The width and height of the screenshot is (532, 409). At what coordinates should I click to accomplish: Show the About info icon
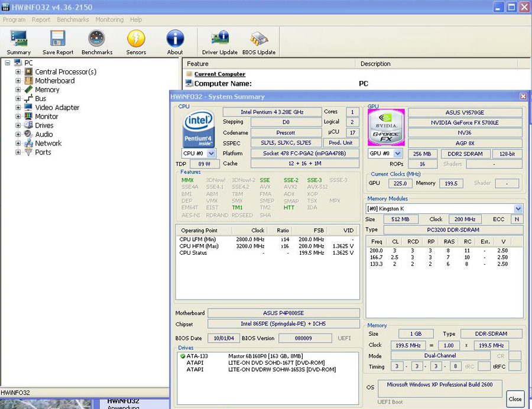175,38
